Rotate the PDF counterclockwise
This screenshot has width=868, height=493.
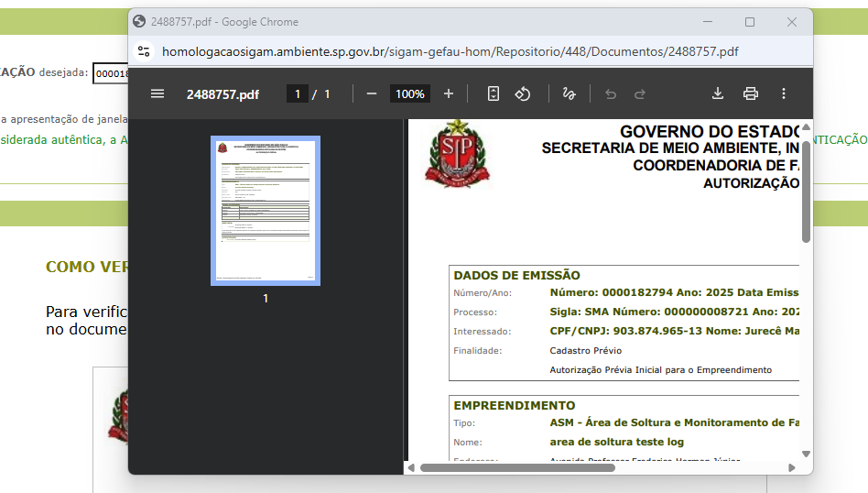(x=523, y=93)
